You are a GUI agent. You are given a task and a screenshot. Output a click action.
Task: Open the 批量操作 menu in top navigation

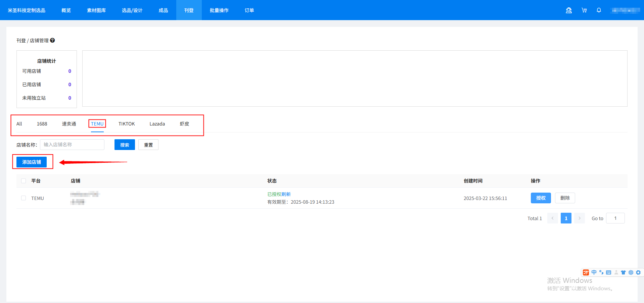pos(219,10)
